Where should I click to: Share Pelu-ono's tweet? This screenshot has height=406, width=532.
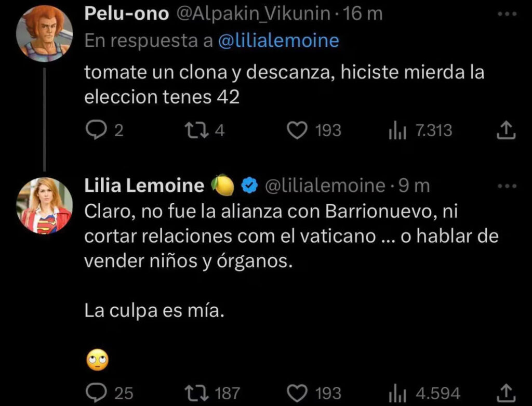(x=506, y=130)
